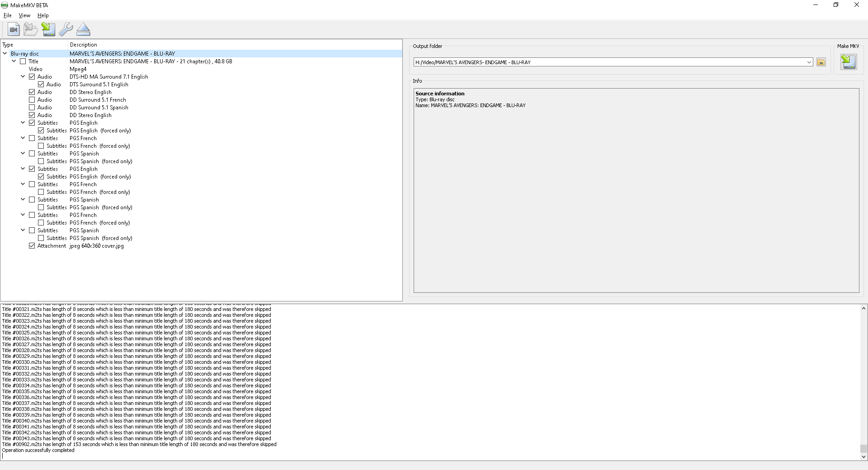This screenshot has width=868, height=470.
Task: Click the log panel scrollbar thumb
Action: 863,449
